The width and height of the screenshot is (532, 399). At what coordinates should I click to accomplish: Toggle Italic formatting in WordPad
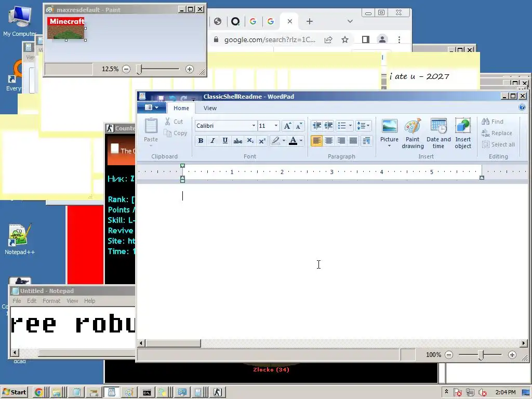coord(212,141)
